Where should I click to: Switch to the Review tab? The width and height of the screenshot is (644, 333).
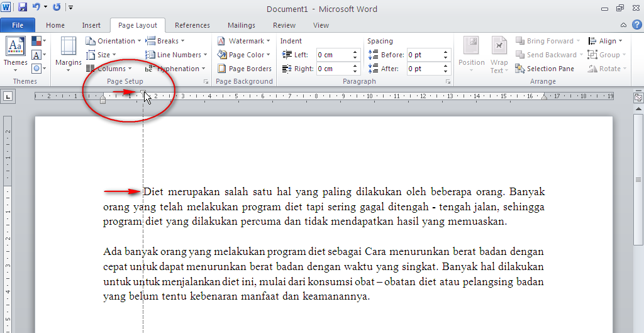[284, 25]
